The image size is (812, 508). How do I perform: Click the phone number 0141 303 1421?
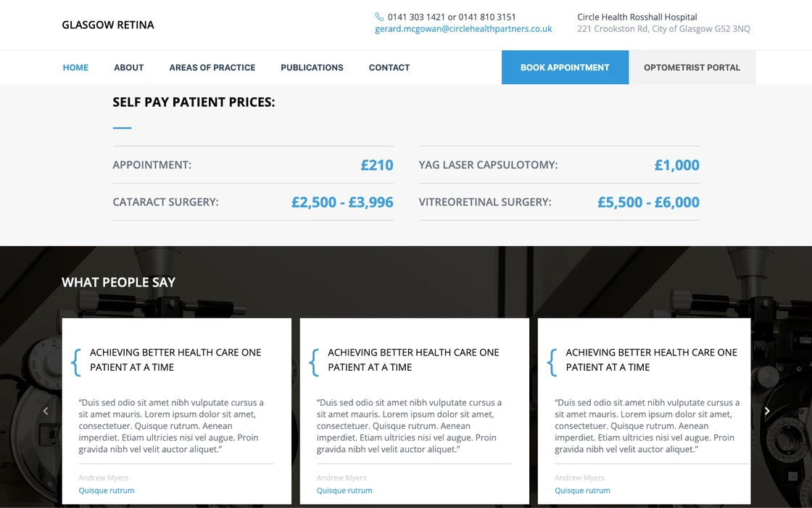(416, 17)
